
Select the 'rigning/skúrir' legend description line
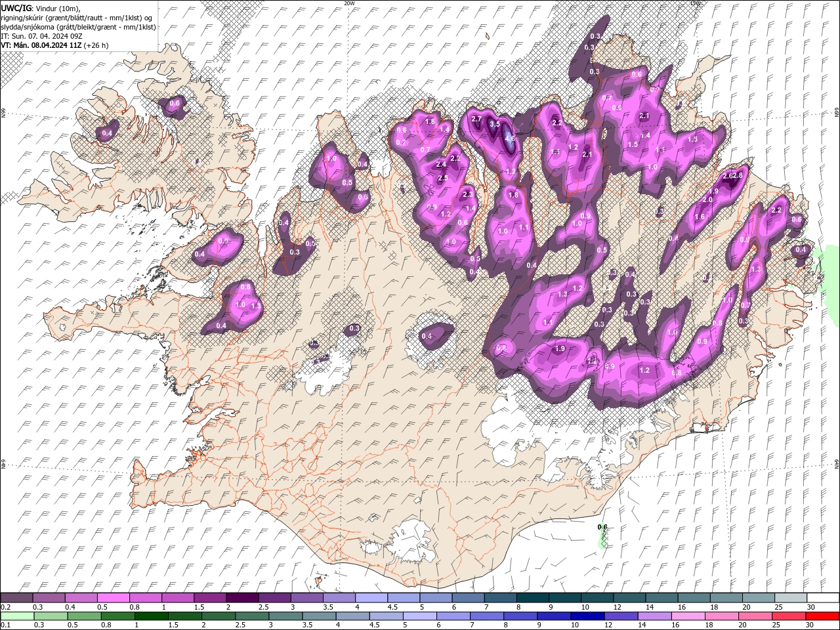[x=76, y=18]
